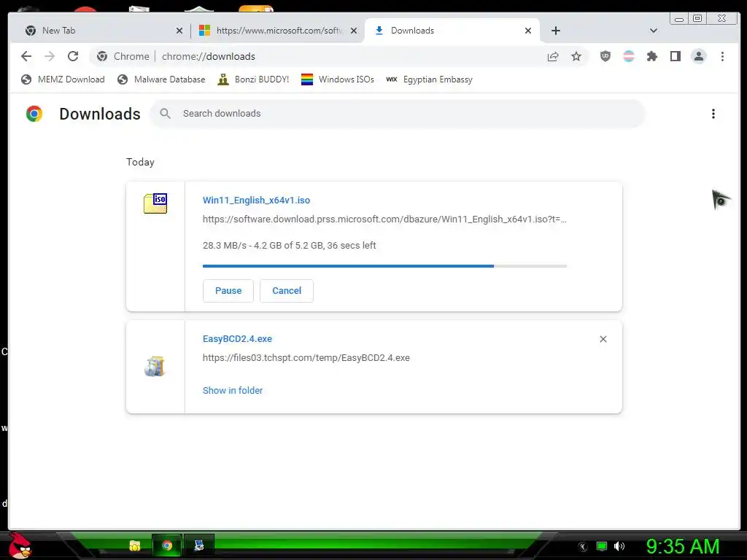Close the New Tab tab
This screenshot has height=560, width=747.
click(179, 31)
